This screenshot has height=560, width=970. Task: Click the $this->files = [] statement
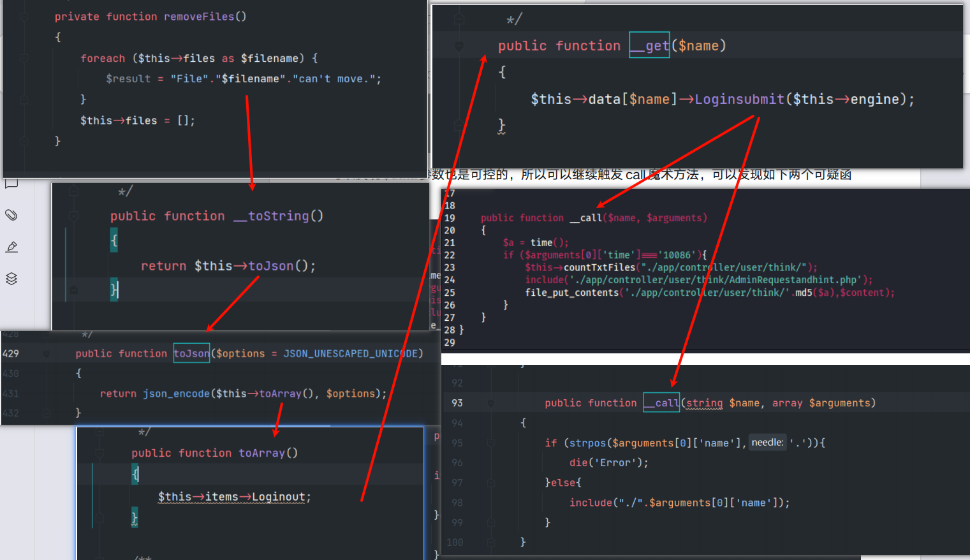[x=138, y=121]
